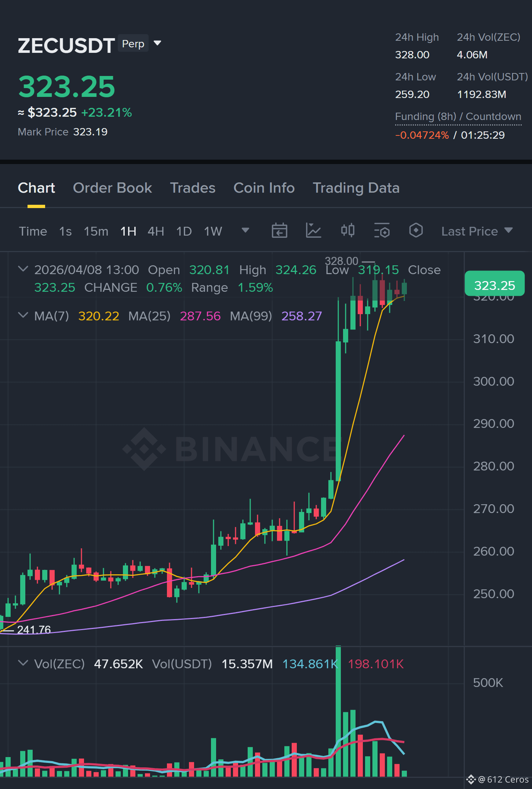This screenshot has width=532, height=789.
Task: Click the Binance logo by 612 Ceros
Action: point(471,779)
